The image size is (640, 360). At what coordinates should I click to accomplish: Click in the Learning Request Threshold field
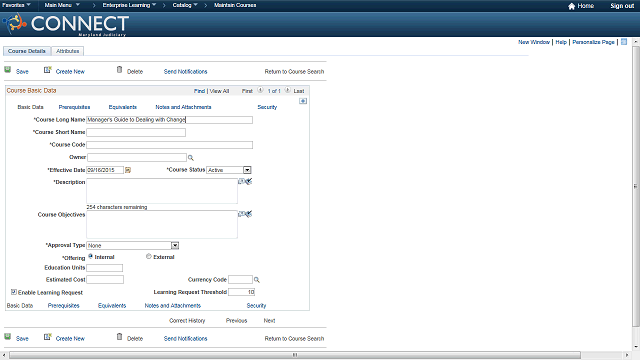point(242,292)
